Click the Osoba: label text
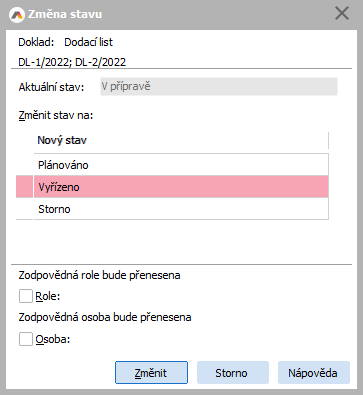This screenshot has height=395, width=363. pyautogui.click(x=53, y=339)
